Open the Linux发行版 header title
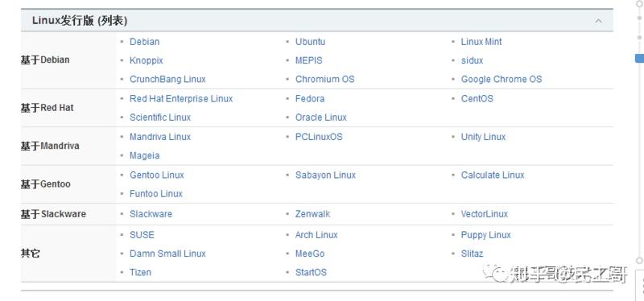Screen dimensions: 644x301 [80, 21]
